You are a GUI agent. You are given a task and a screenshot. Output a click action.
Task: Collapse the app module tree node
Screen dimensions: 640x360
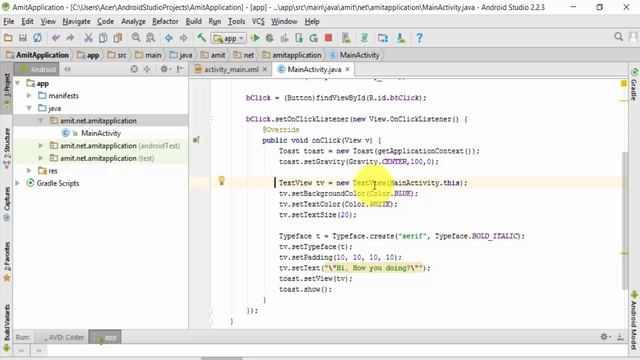point(18,83)
